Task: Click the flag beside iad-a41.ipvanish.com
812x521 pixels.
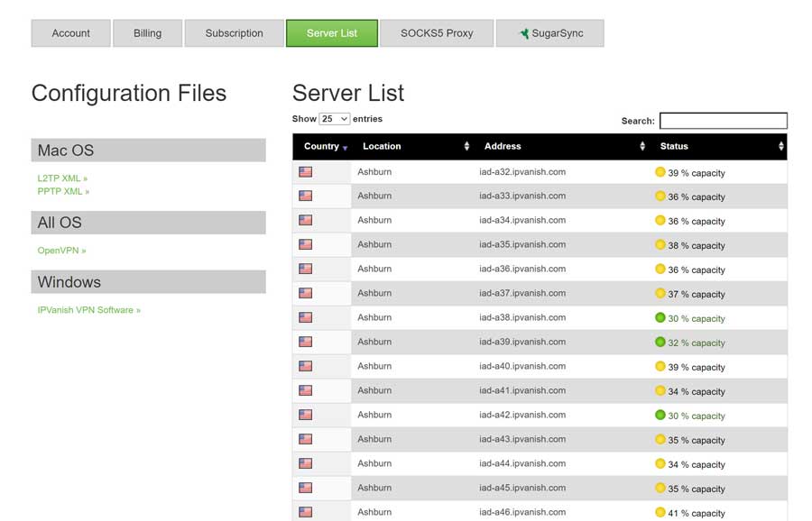Action: 306,390
